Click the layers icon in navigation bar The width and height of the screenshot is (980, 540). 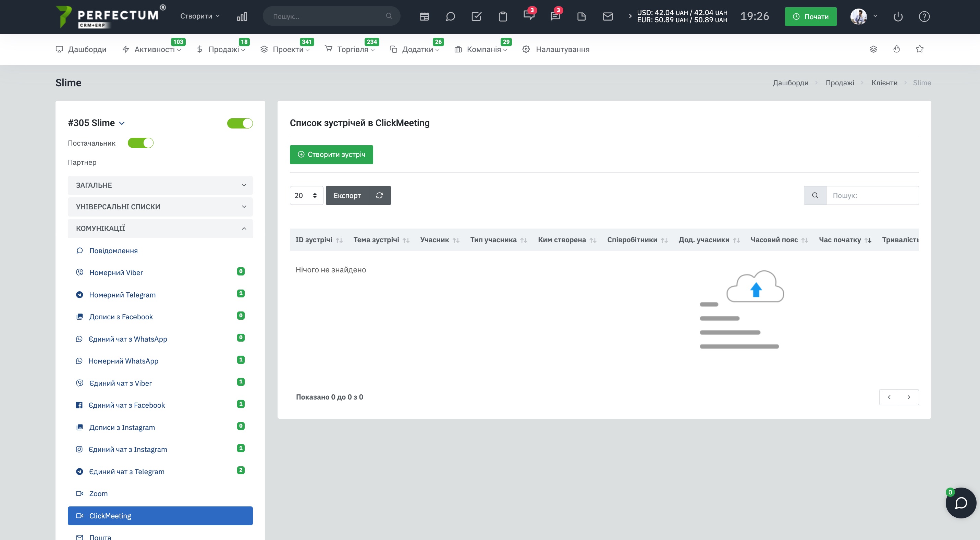[x=873, y=49]
